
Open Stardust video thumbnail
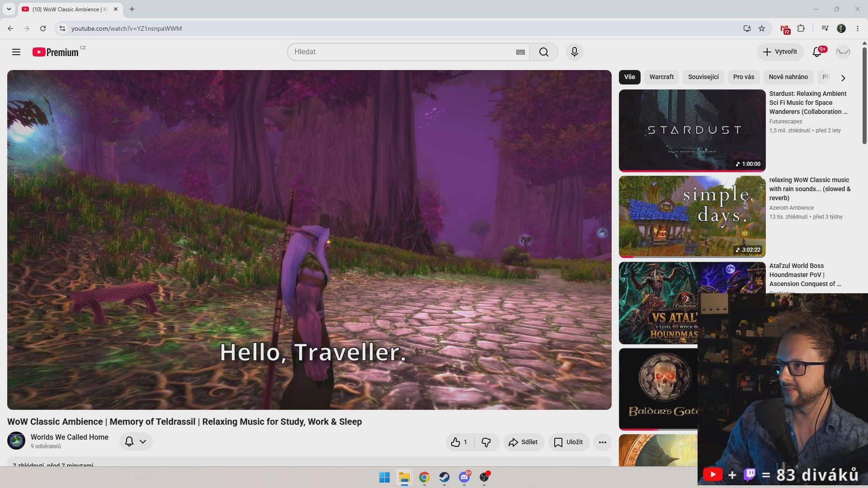[692, 131]
